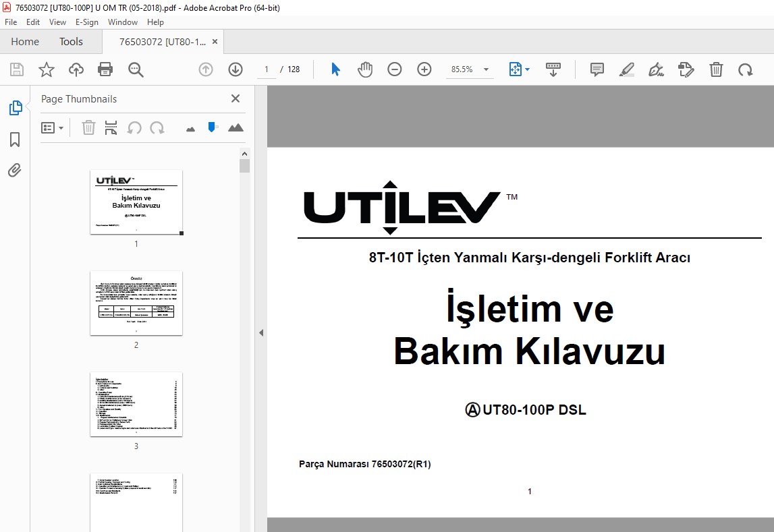Click the 'UT80-100P DSL' model text
Screen dimensions: 774x532
point(534,410)
